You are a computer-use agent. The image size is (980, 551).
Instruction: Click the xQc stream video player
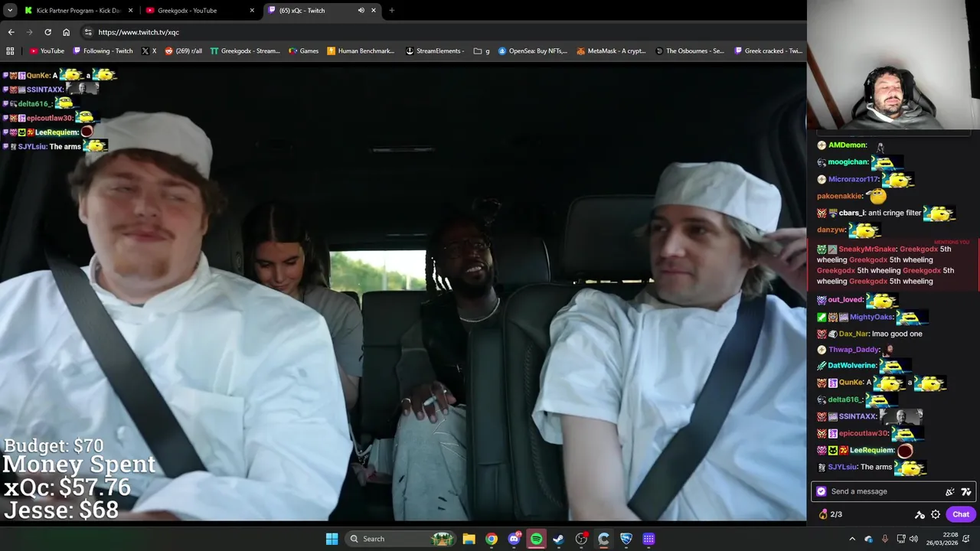coord(403,295)
